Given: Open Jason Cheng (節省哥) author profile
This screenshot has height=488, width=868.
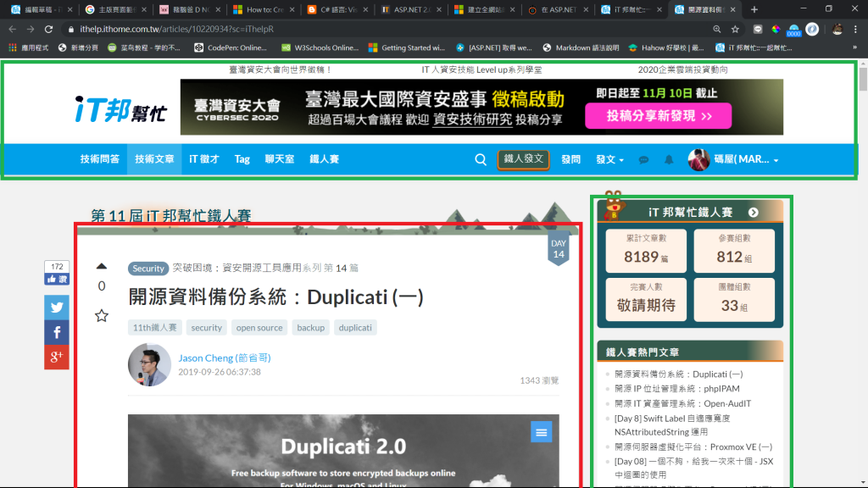Looking at the screenshot, I should 224,358.
